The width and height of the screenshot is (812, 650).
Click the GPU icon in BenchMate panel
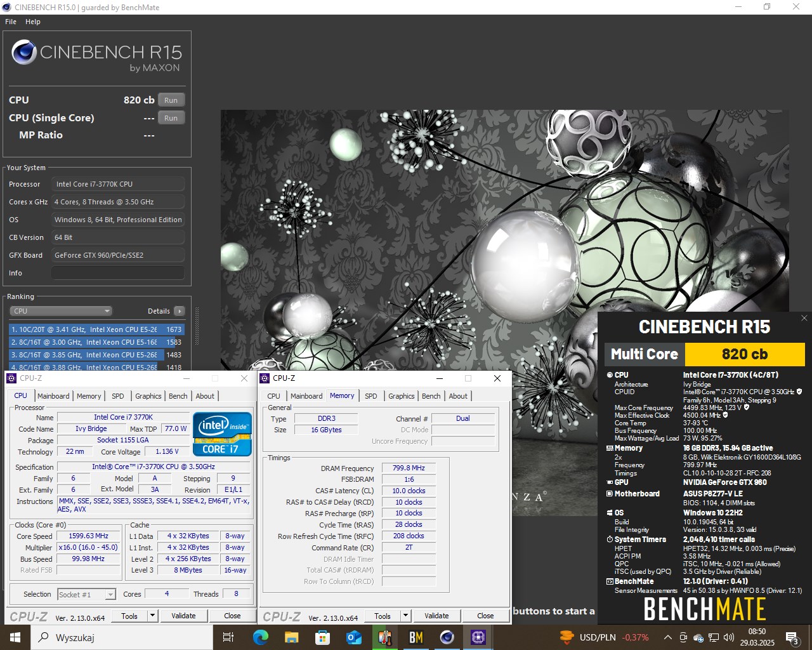tap(610, 482)
